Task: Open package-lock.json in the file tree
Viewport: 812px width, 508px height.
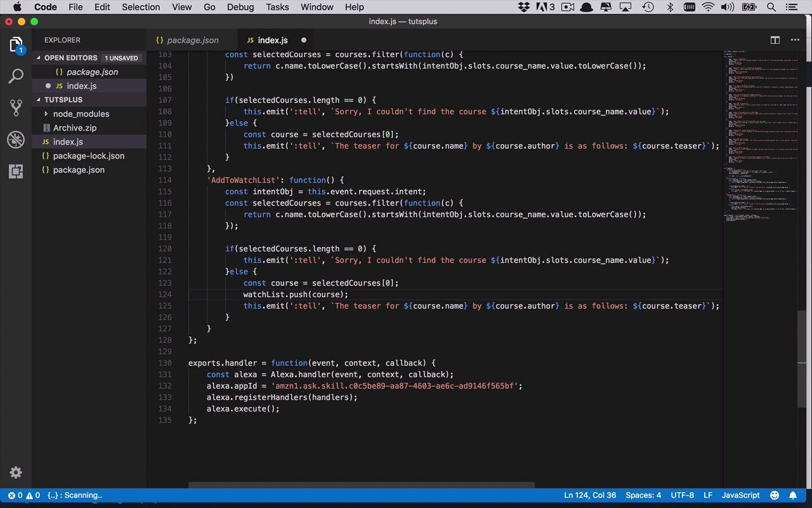Action: tap(88, 156)
